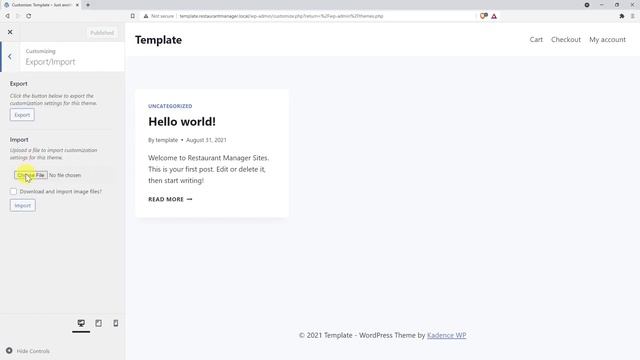Click browser back navigation arrow
Viewport: 640px width, 360px height.
pos(7,16)
